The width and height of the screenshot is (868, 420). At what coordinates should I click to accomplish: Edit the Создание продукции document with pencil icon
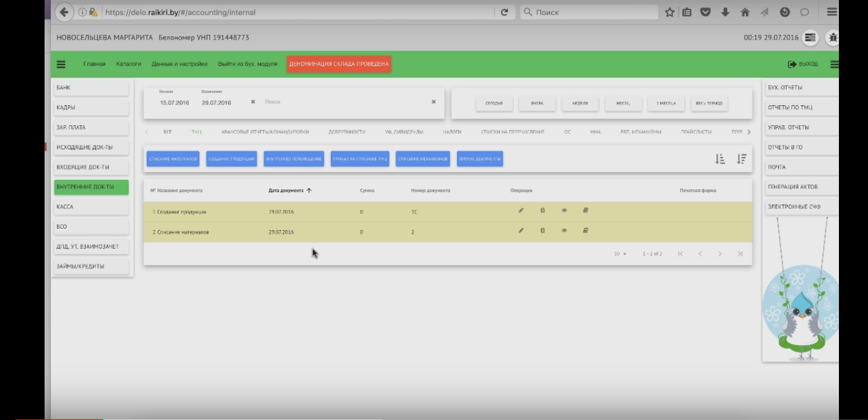pos(521,211)
